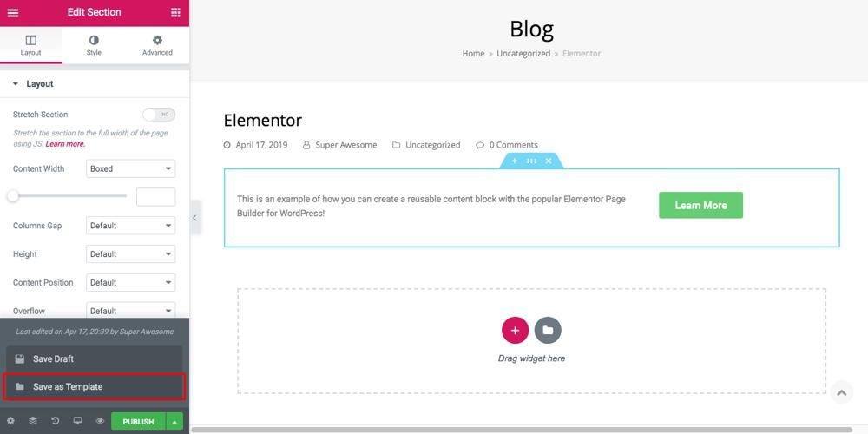Collapse the editor panel with side arrow

pos(194,218)
